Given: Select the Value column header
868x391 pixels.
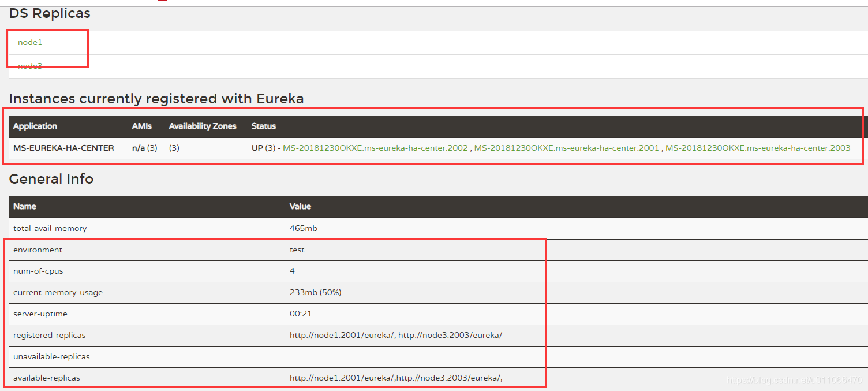Looking at the screenshot, I should [300, 206].
